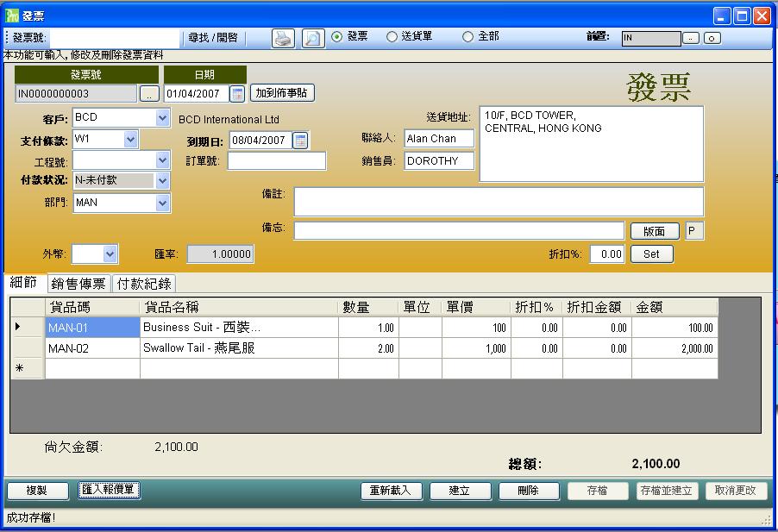Screen dimensions: 778x532
Task: Select the MAN-02 cell in the grid
Action: click(x=91, y=349)
